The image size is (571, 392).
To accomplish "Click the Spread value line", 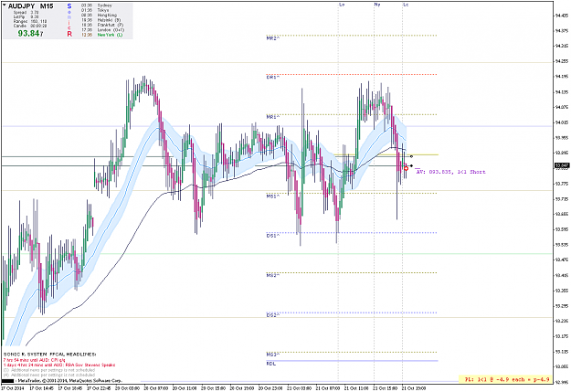I will click(x=26, y=13).
